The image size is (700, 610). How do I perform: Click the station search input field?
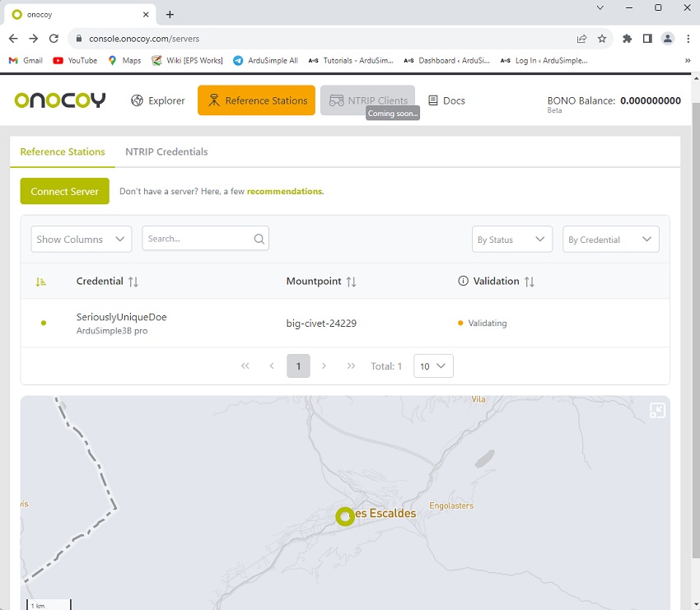(x=198, y=239)
